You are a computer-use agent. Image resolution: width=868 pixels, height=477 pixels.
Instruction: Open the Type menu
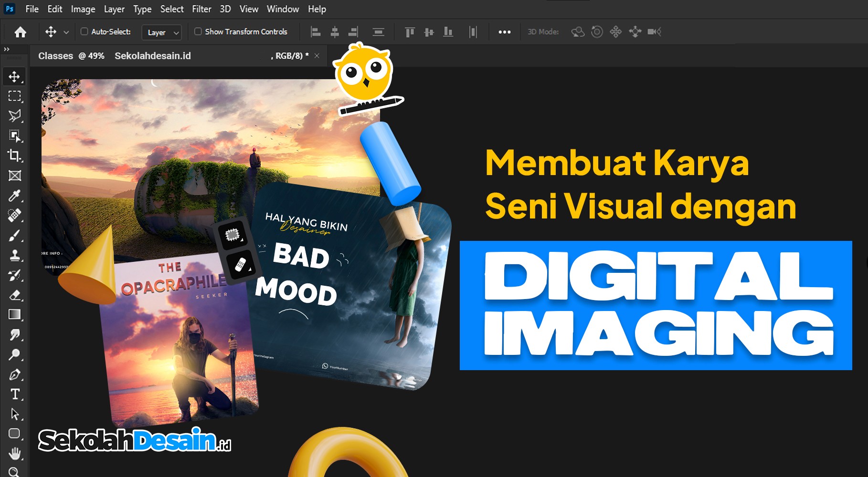pos(142,9)
